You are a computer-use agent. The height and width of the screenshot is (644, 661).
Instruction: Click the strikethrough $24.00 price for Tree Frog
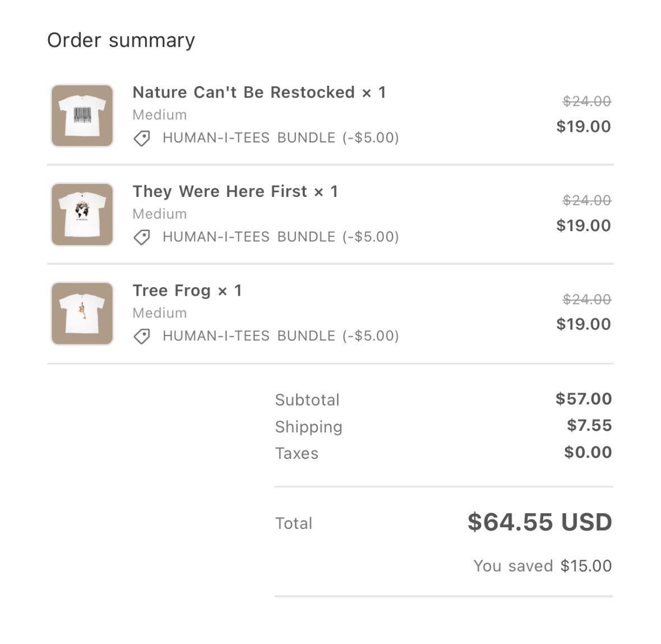(x=586, y=300)
